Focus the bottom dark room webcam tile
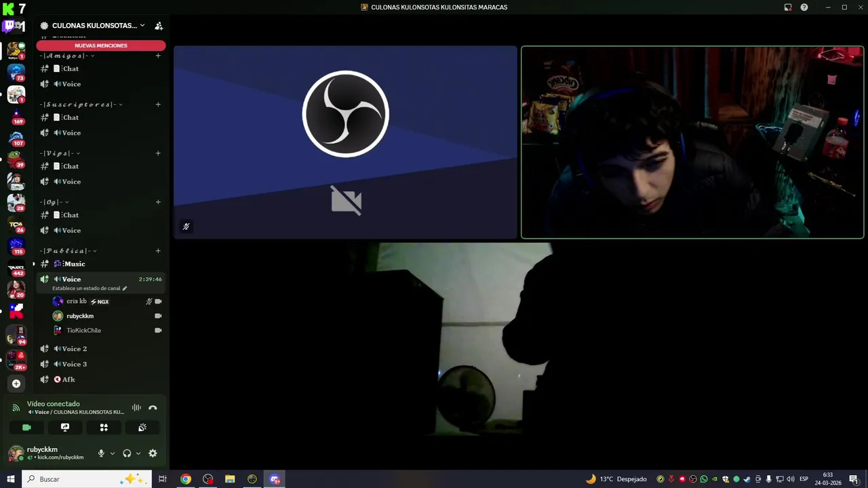This screenshot has height=488, width=868. (519, 339)
